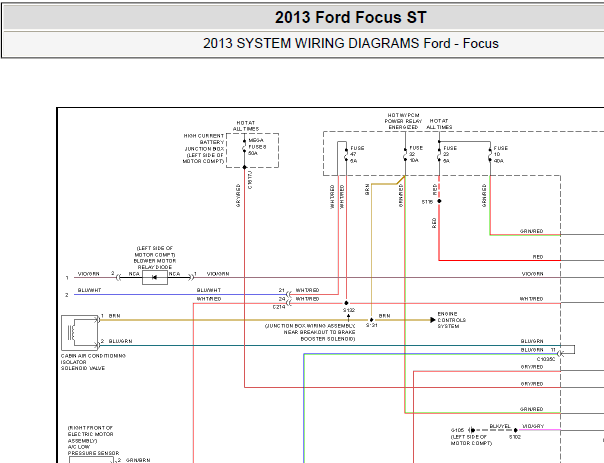Image resolution: width=604 pixels, height=463 pixels.
Task: Click pin 21 at connector C214
Action: click(282, 290)
